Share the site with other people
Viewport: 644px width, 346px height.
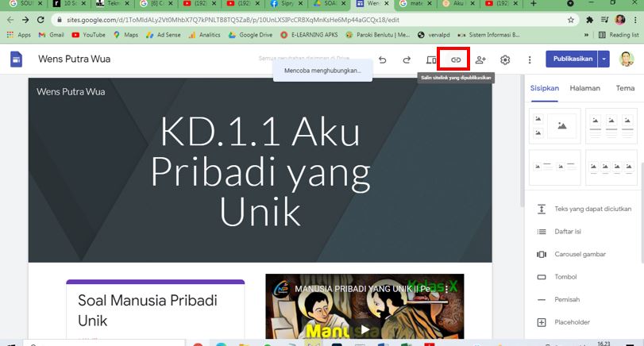pyautogui.click(x=480, y=60)
